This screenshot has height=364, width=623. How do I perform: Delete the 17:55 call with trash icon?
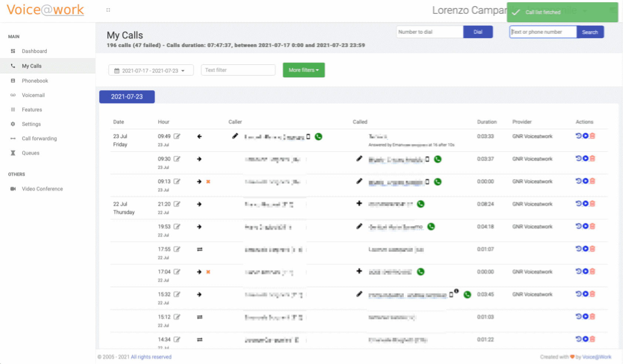point(592,248)
